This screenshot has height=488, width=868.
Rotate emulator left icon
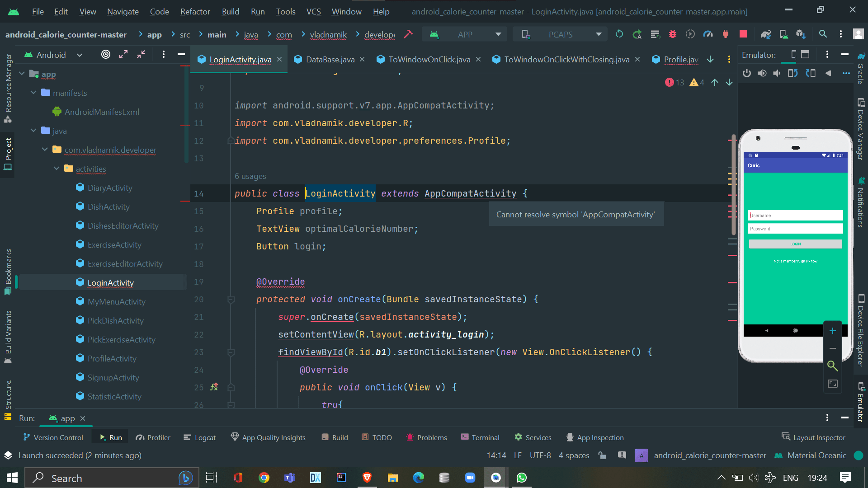(793, 73)
